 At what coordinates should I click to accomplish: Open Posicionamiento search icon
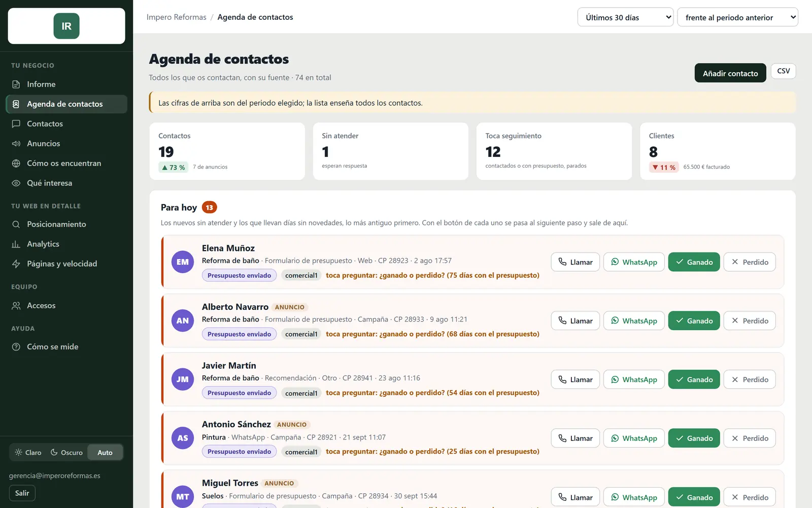point(16,225)
